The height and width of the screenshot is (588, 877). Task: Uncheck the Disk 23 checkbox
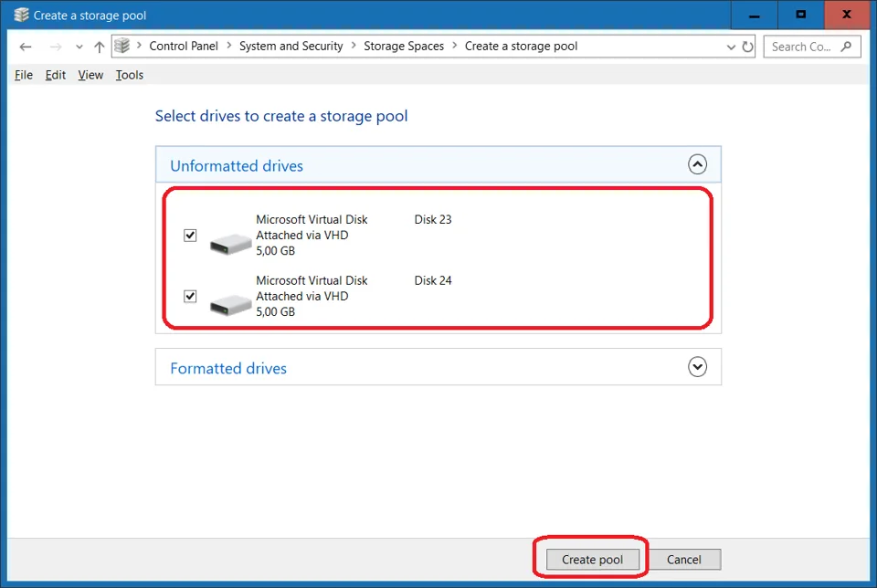click(x=190, y=236)
